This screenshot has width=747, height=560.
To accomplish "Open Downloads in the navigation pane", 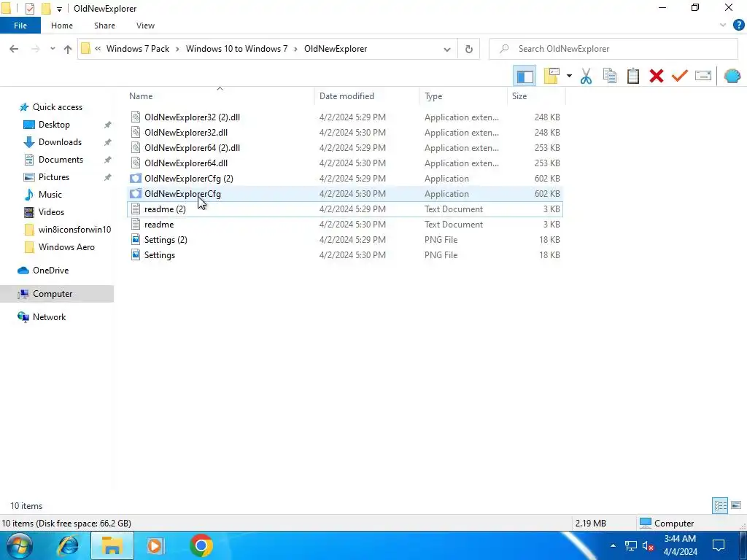I will [x=60, y=142].
